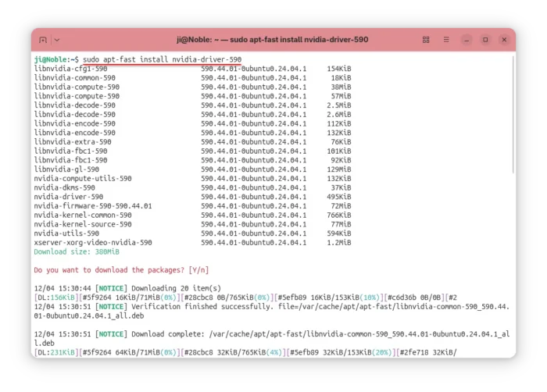Click the 'Download size: 380MiB' line
The width and height of the screenshot is (547, 392).
point(75,251)
